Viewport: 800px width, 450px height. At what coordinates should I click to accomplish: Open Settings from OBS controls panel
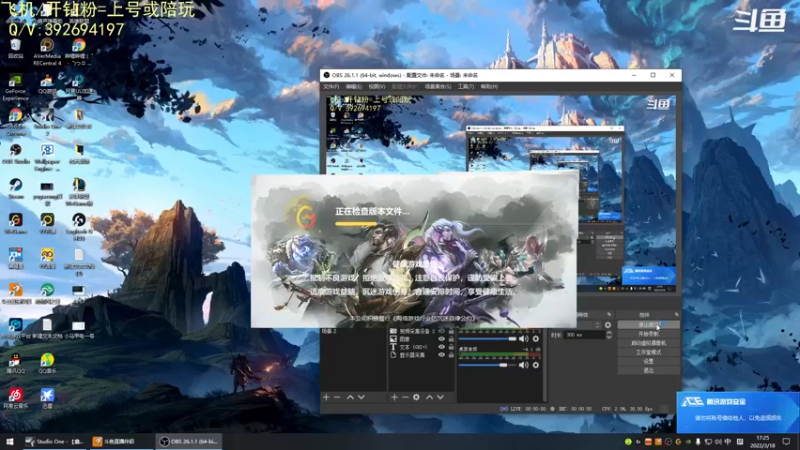pos(648,361)
